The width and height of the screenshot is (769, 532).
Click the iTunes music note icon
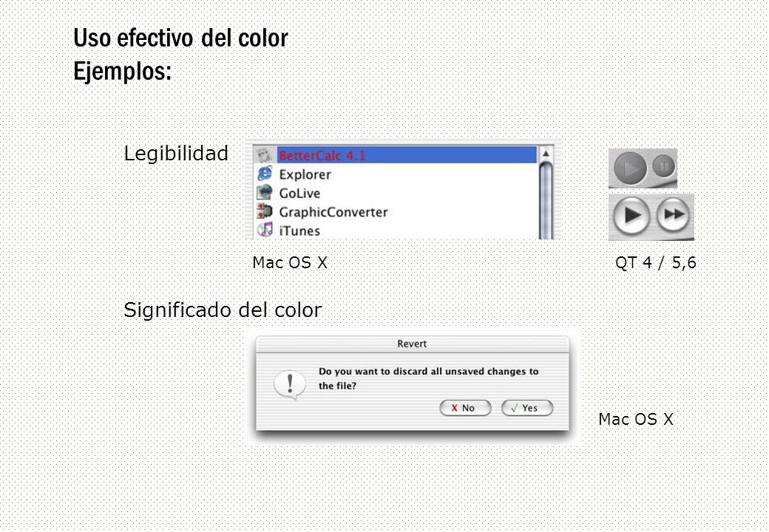pyautogui.click(x=265, y=230)
